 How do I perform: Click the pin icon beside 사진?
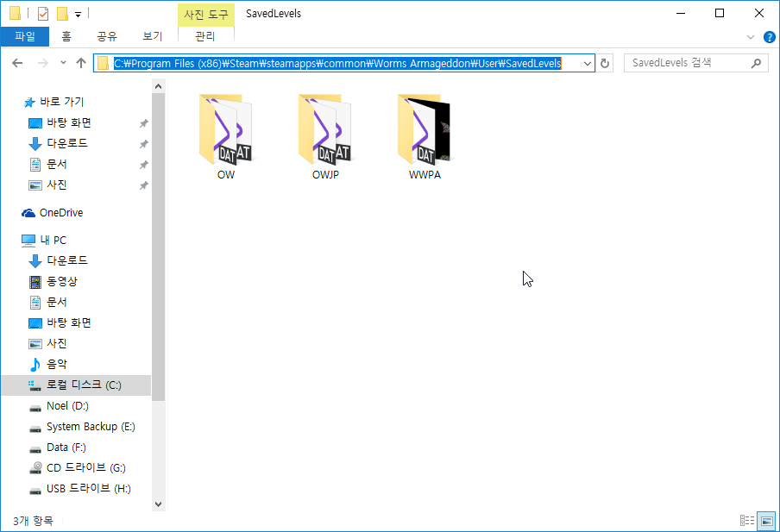pos(144,185)
